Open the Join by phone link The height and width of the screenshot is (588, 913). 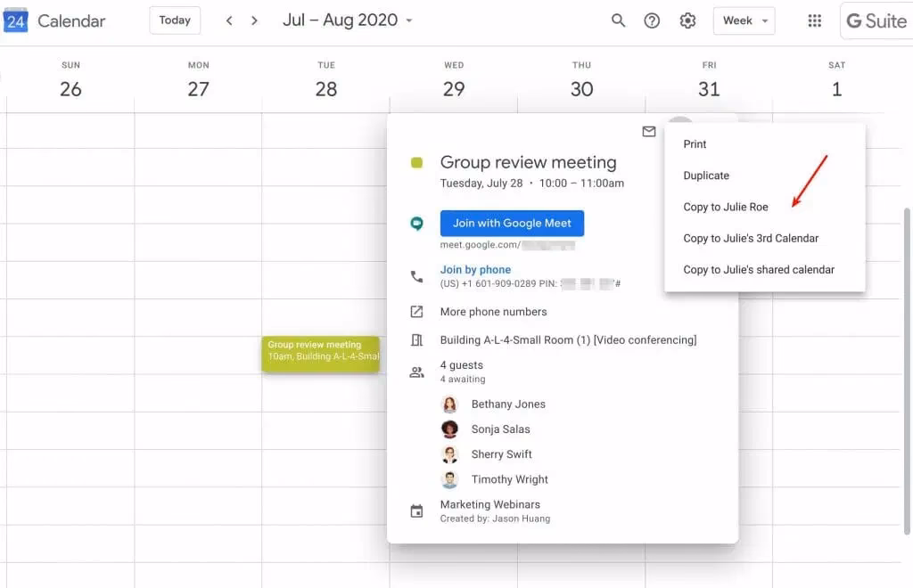(475, 270)
